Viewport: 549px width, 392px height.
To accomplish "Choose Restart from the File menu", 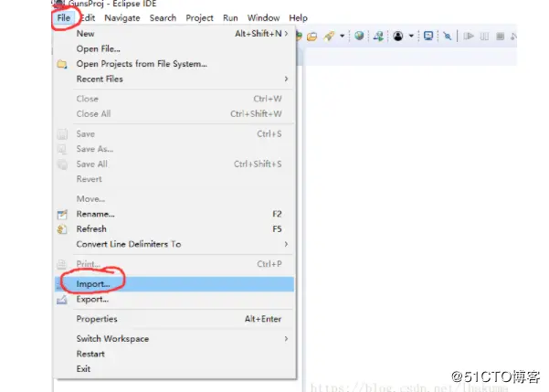I will pos(174,354).
